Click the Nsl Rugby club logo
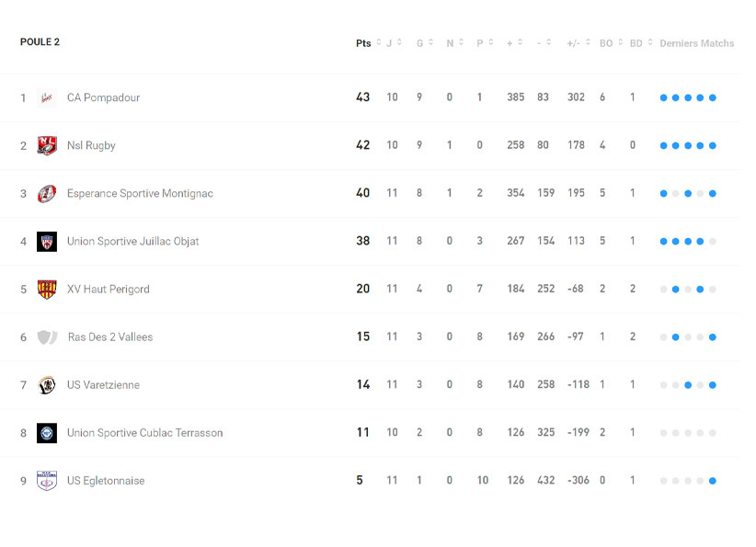Image resolution: width=756 pixels, height=547 pixels. [x=47, y=145]
